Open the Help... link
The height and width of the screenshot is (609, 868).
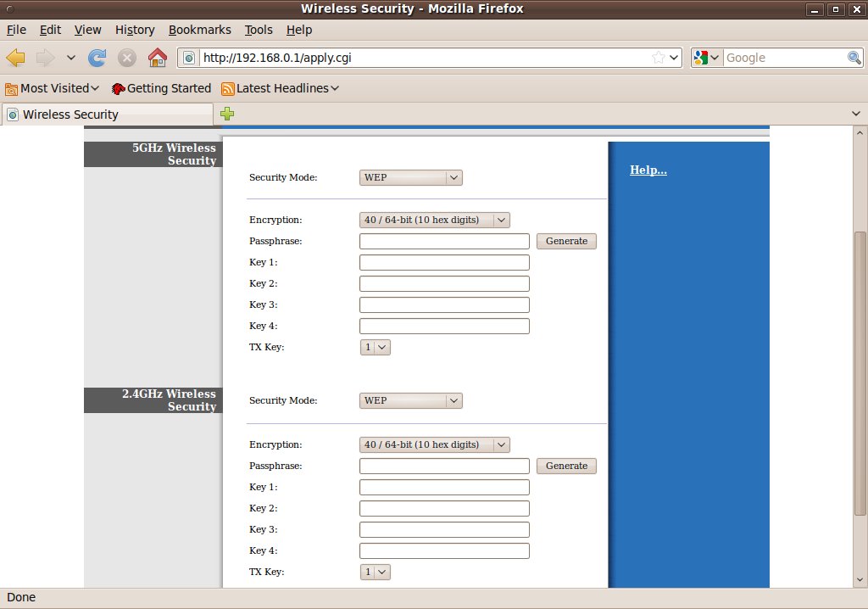(648, 170)
